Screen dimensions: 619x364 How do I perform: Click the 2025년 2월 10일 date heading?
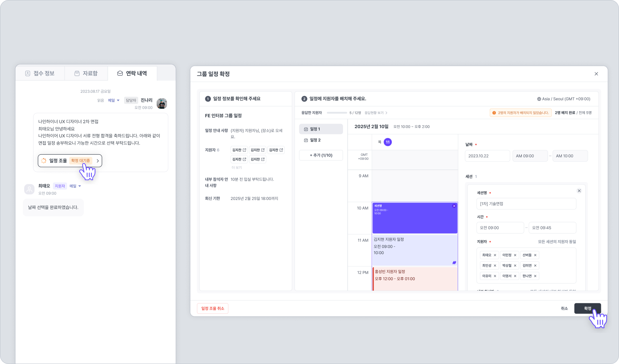point(371,127)
